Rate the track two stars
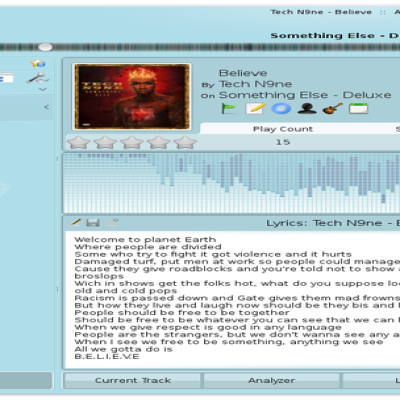Viewport: 400px width, 400px height. point(105,143)
